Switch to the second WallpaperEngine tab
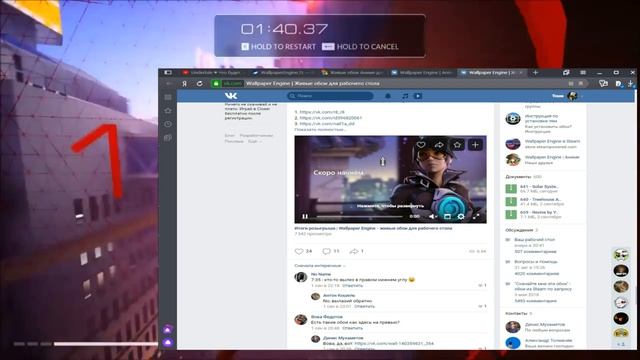The width and height of the screenshot is (640, 360). (x=282, y=73)
